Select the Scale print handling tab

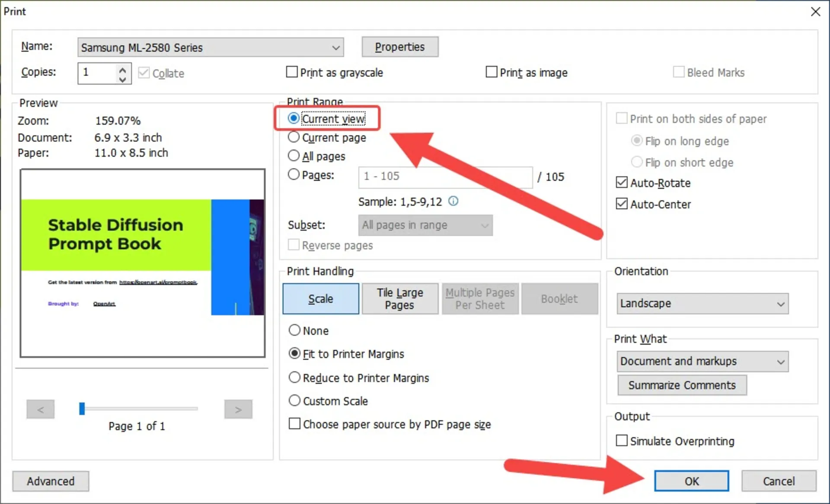coord(321,299)
